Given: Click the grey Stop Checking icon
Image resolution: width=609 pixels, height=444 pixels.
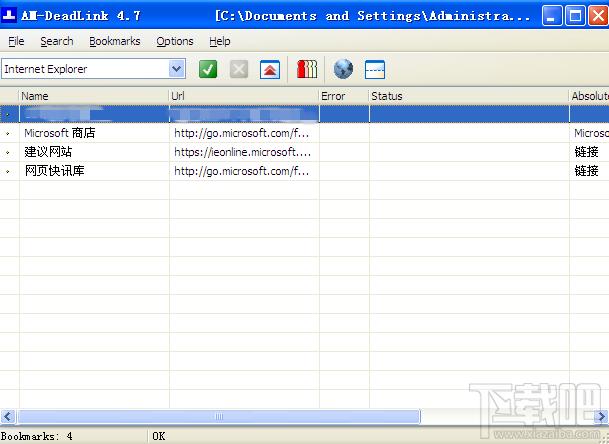Looking at the screenshot, I should pos(238,70).
